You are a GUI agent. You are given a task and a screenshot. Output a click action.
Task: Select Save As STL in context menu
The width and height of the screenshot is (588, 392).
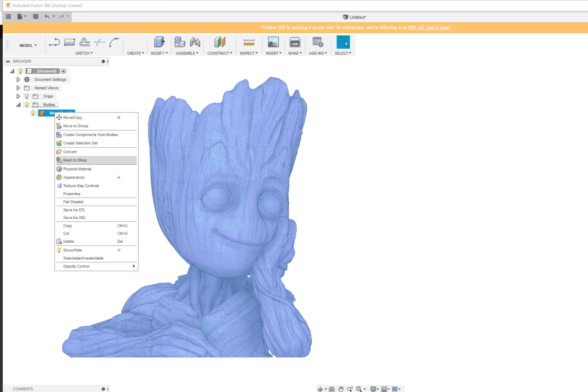point(74,210)
